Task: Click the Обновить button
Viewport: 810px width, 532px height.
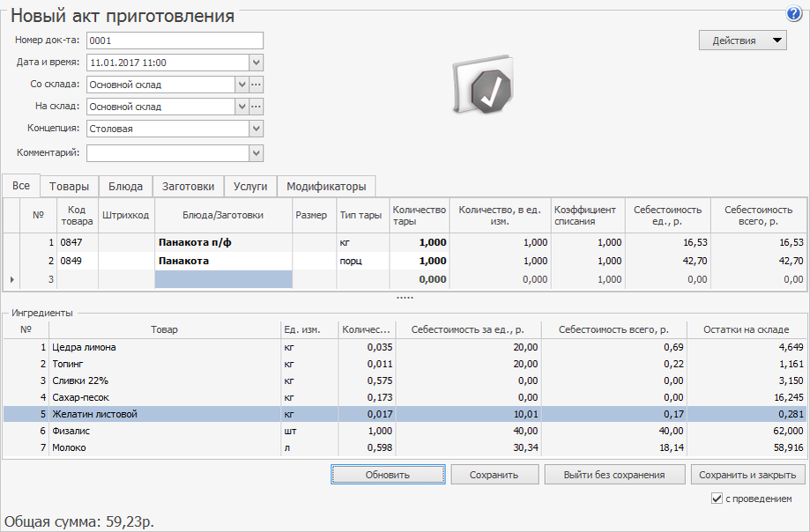Action: point(388,475)
